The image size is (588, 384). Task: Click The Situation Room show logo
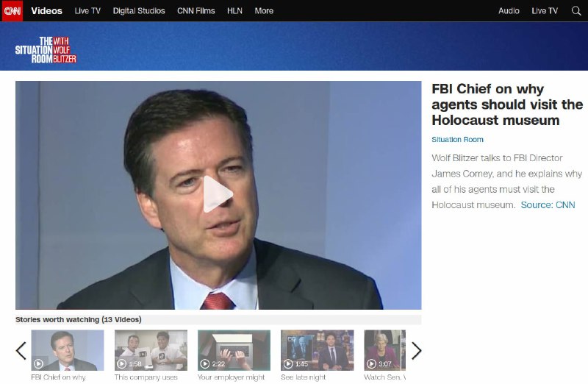tap(46, 49)
